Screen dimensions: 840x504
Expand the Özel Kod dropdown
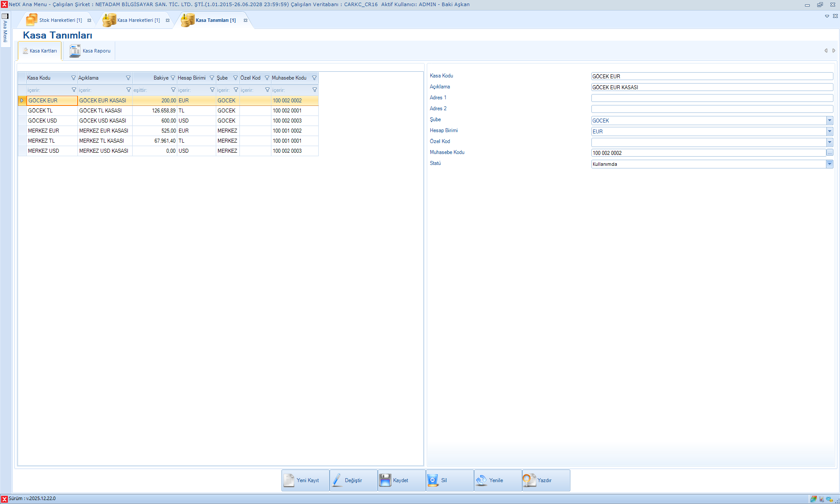click(x=829, y=142)
